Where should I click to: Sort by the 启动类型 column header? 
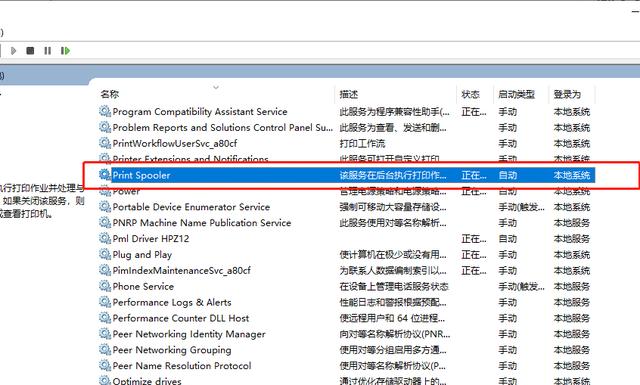tap(516, 94)
